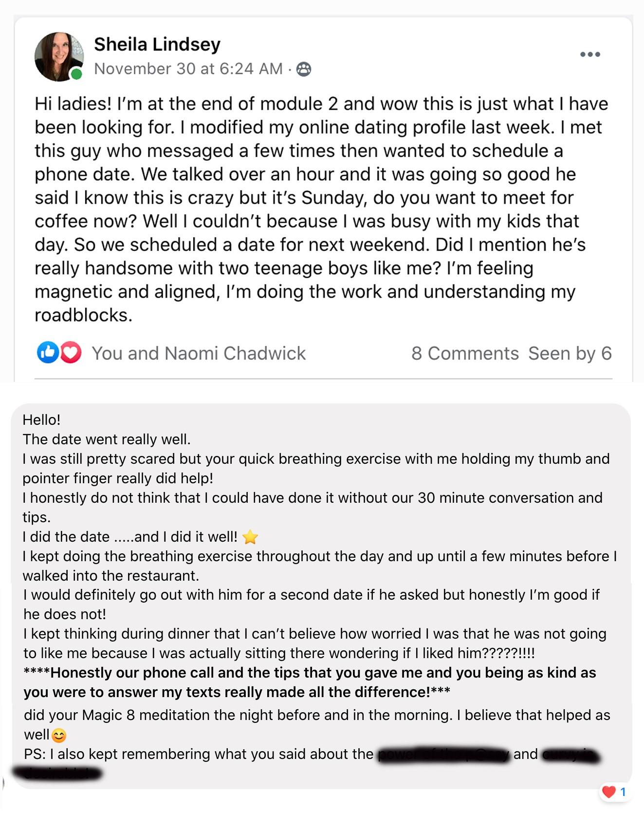Open the Sheila Lindsey name link

[157, 44]
